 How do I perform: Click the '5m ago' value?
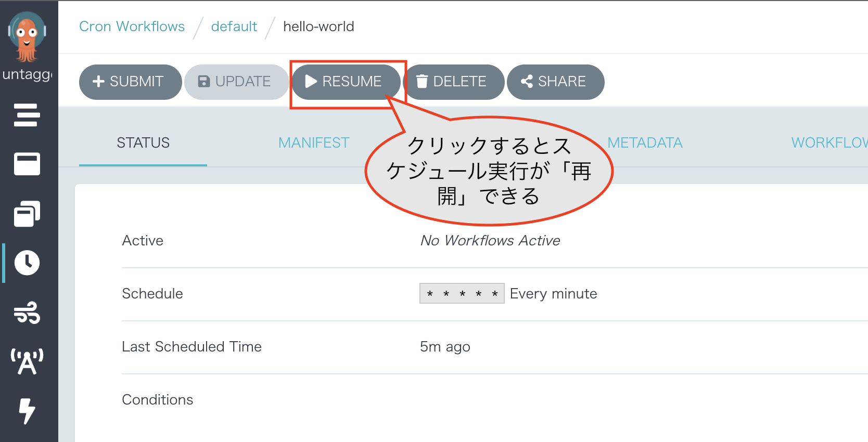click(445, 347)
